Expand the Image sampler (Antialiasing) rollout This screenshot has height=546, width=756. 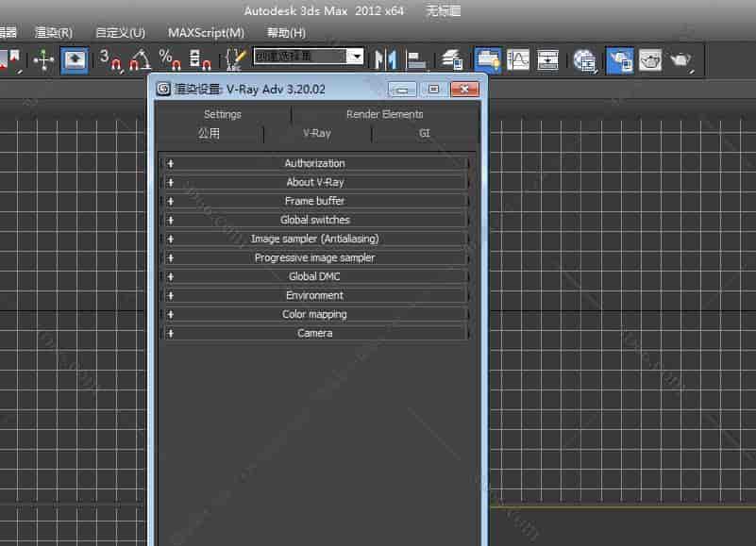click(314, 239)
